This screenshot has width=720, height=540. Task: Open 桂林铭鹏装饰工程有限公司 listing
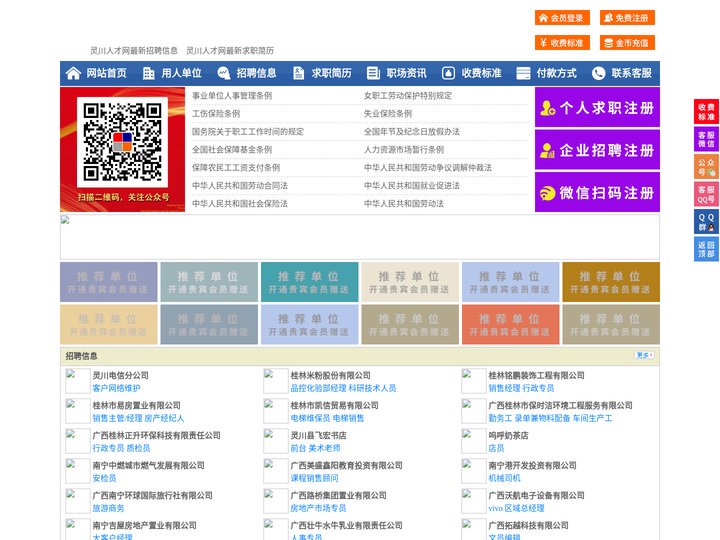(x=536, y=375)
